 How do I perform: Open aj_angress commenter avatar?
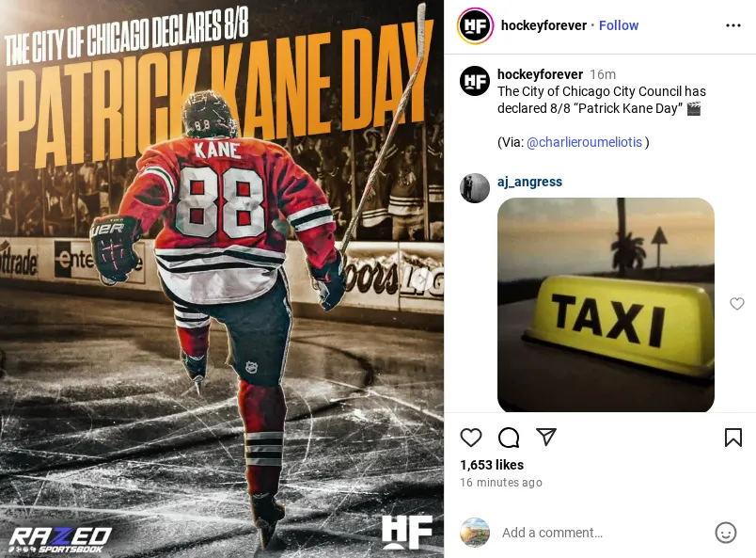tap(475, 188)
